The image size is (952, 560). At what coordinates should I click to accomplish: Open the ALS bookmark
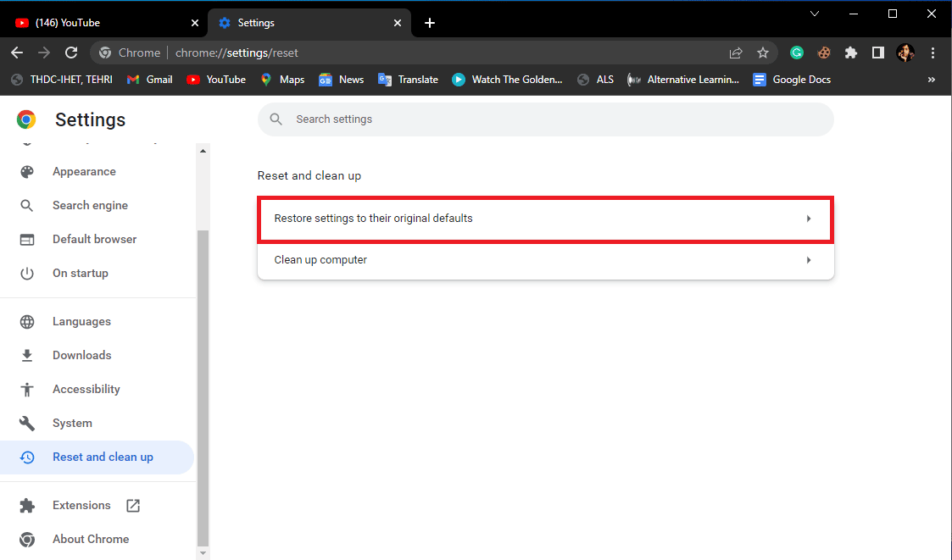pyautogui.click(x=596, y=80)
